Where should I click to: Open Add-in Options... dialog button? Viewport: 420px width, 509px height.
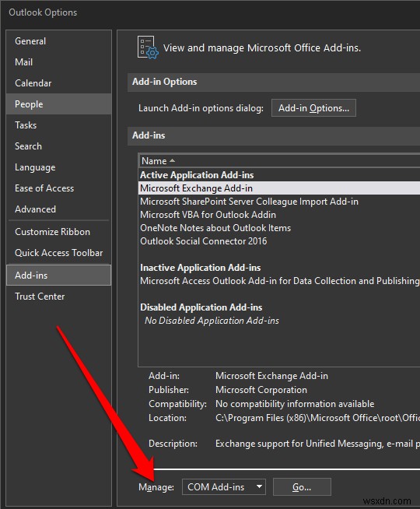point(313,107)
